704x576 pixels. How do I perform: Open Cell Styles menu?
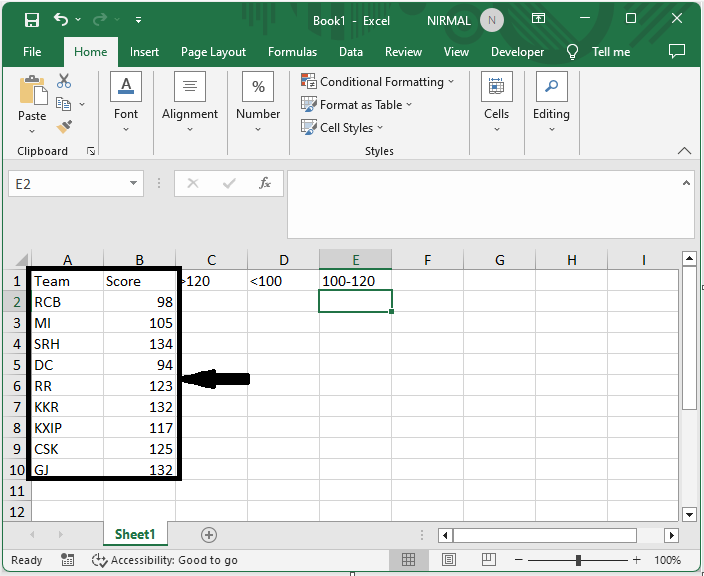(x=342, y=128)
